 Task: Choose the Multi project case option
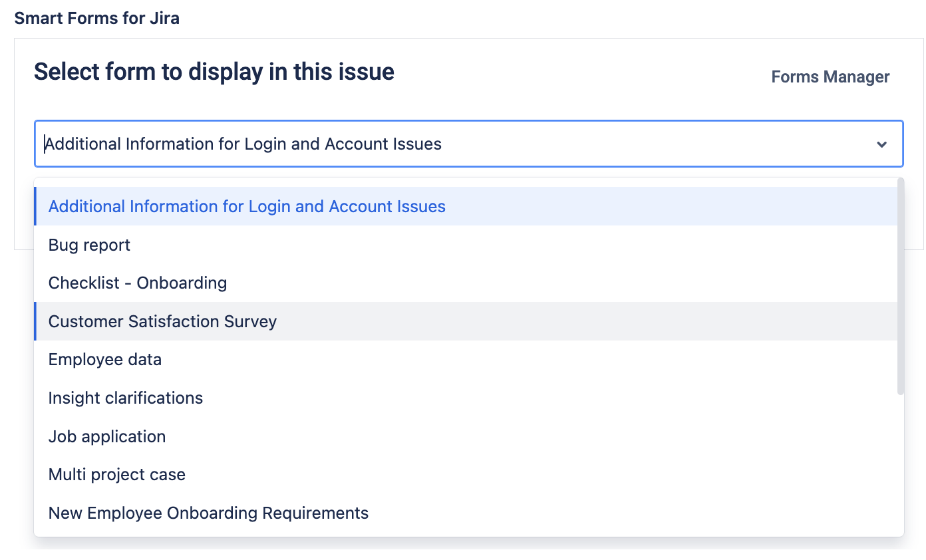click(117, 475)
